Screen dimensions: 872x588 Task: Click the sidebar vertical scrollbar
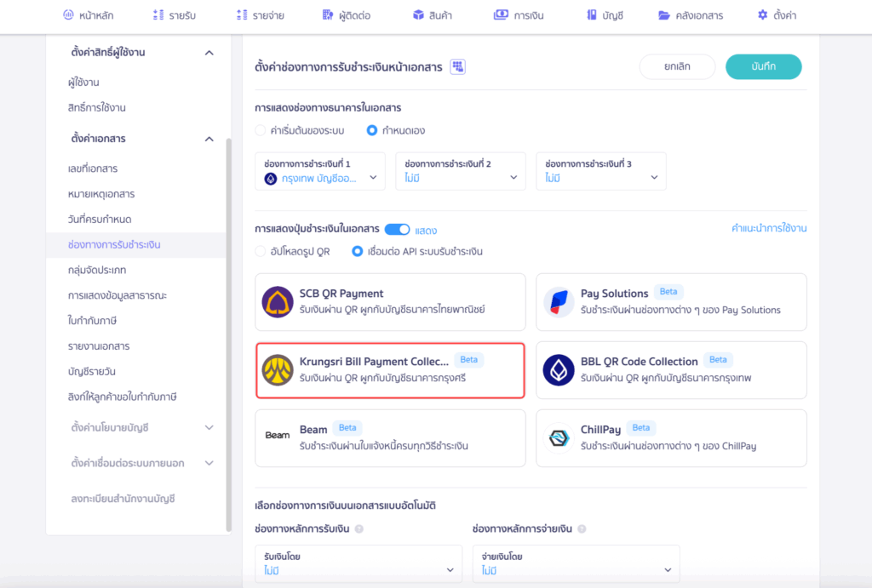point(228,332)
